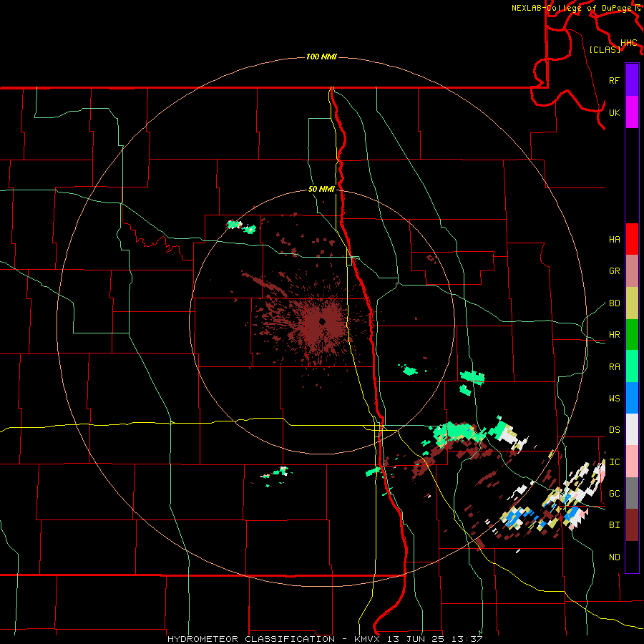Click the 'RF' legend label
Viewport: 644px width, 644px height.
614,80
